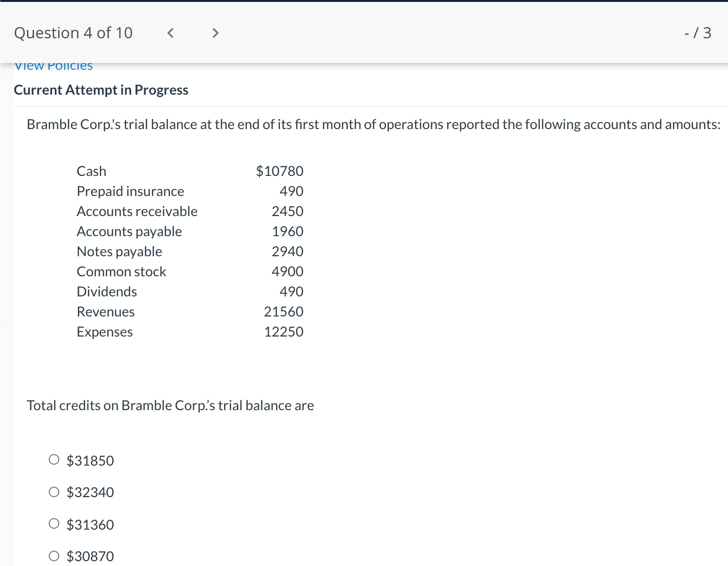Image resolution: width=728 pixels, height=566 pixels.
Task: Click the Accounts receivable label
Action: (x=137, y=211)
